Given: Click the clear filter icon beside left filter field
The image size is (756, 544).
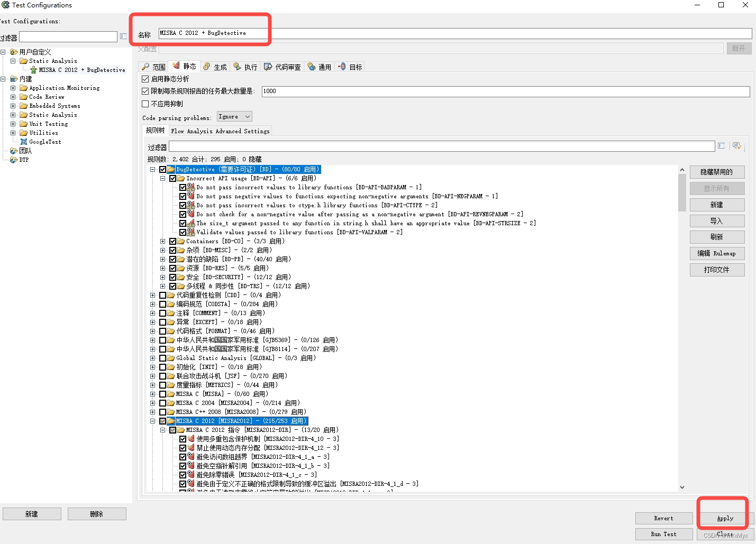Looking at the screenshot, I should click(123, 36).
